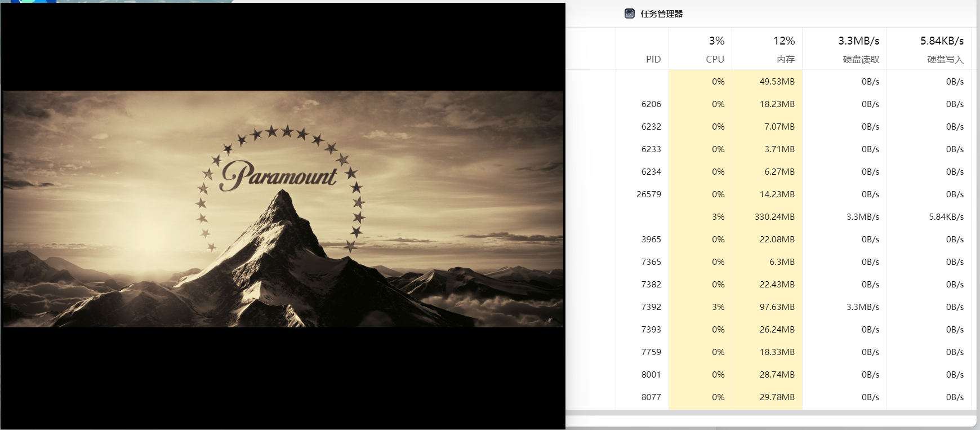The width and height of the screenshot is (980, 430).
Task: Click the Paramount logo video frame
Action: [x=283, y=209]
